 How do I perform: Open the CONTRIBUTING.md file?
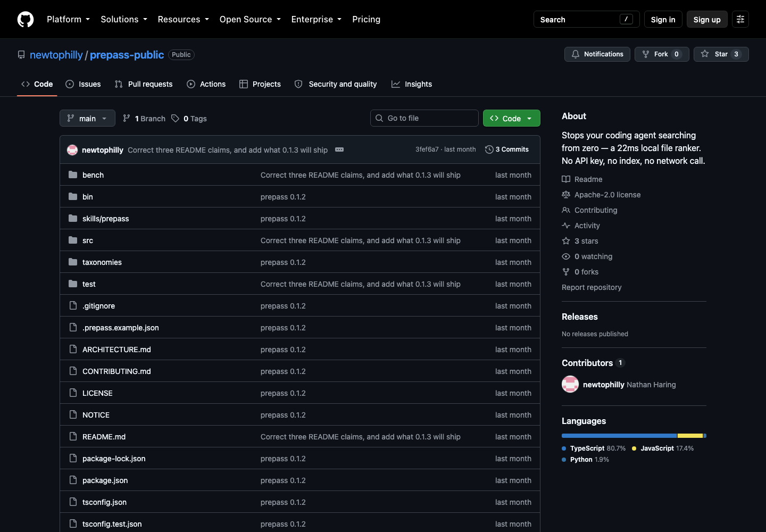[x=116, y=371]
